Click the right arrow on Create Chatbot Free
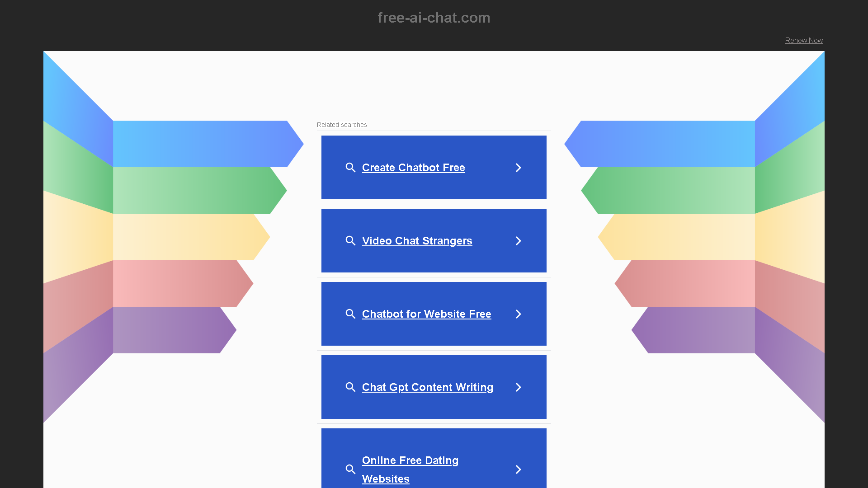 pos(518,167)
